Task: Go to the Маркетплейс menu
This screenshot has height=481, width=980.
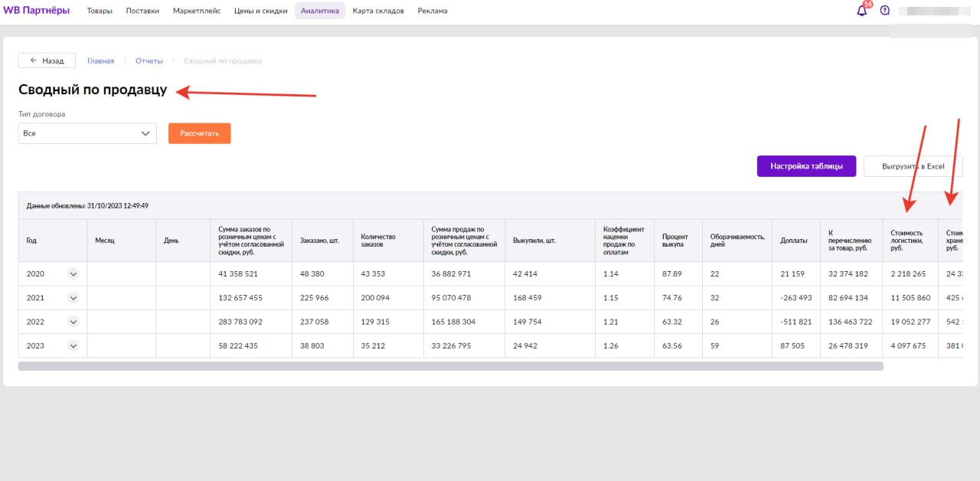Action: point(197,11)
